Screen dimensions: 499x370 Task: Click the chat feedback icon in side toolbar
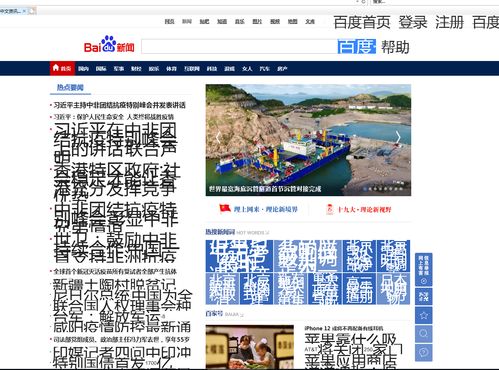(x=423, y=352)
